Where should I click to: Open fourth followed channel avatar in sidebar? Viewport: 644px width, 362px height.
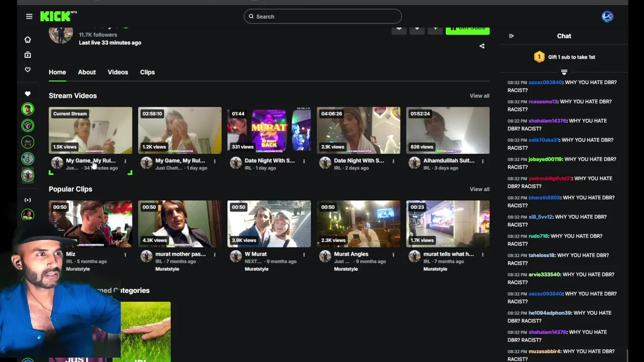pyautogui.click(x=28, y=158)
